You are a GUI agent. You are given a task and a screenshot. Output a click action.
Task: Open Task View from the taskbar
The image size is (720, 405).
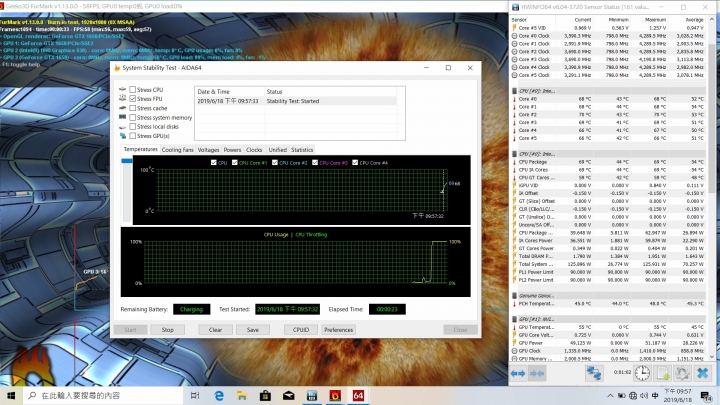point(195,395)
